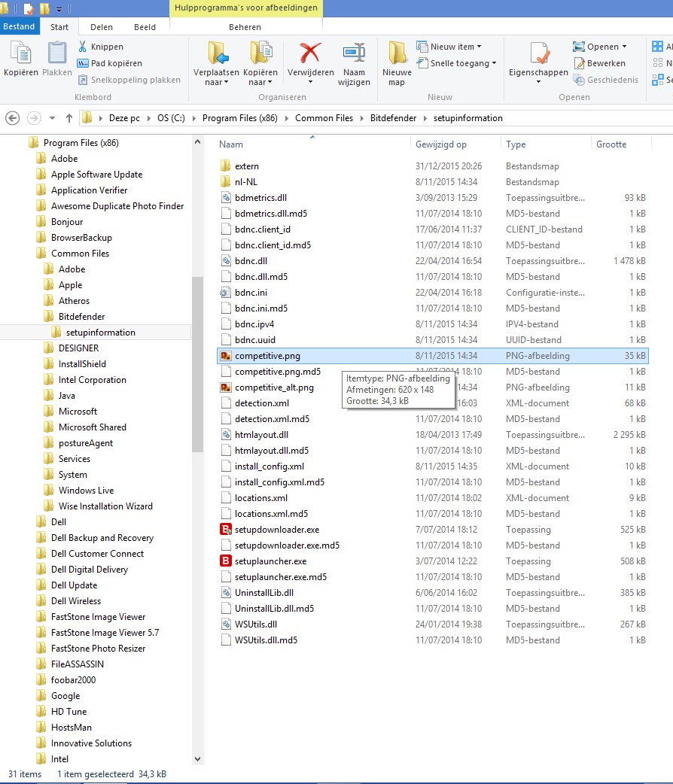Sort by the Grootte column header
Image resolution: width=673 pixels, height=784 pixels.
[611, 144]
